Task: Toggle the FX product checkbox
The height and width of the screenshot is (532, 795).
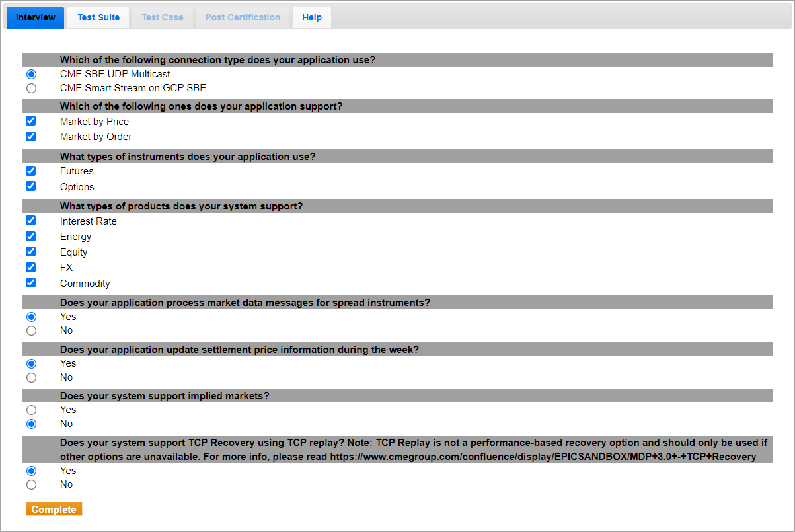Action: (30, 268)
